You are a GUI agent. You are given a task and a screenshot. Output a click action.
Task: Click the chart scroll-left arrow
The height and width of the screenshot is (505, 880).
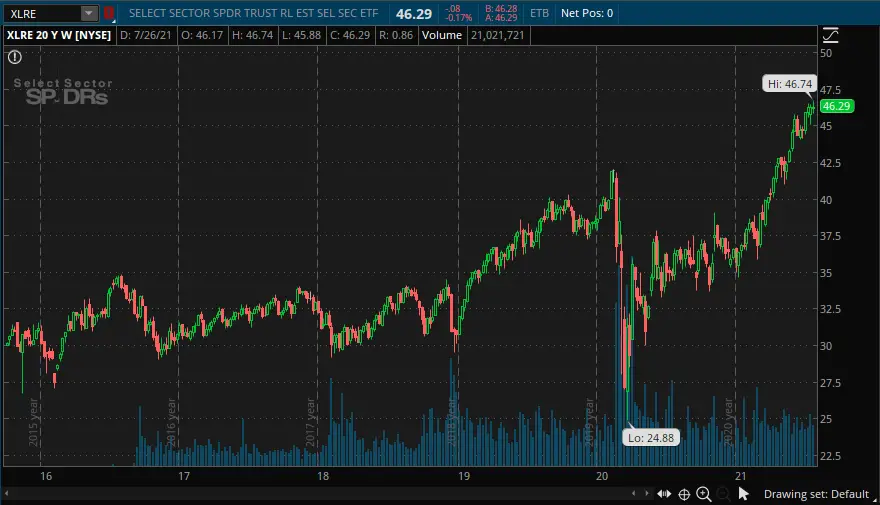[x=634, y=494]
